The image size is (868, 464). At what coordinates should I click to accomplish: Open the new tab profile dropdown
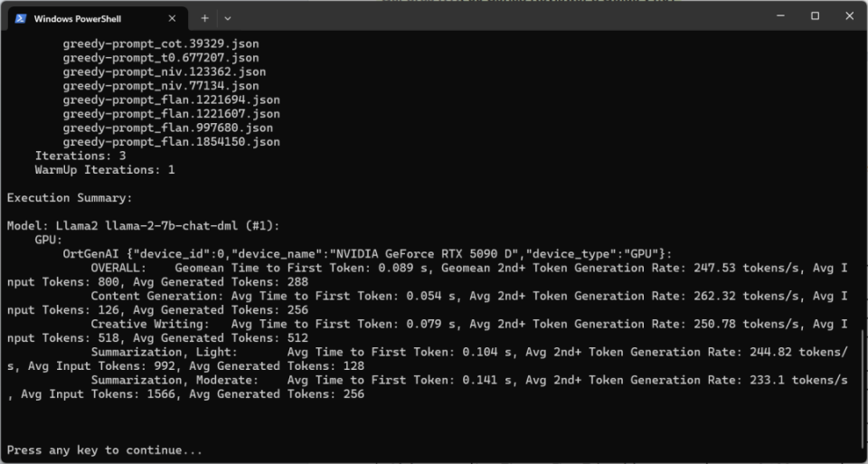228,17
